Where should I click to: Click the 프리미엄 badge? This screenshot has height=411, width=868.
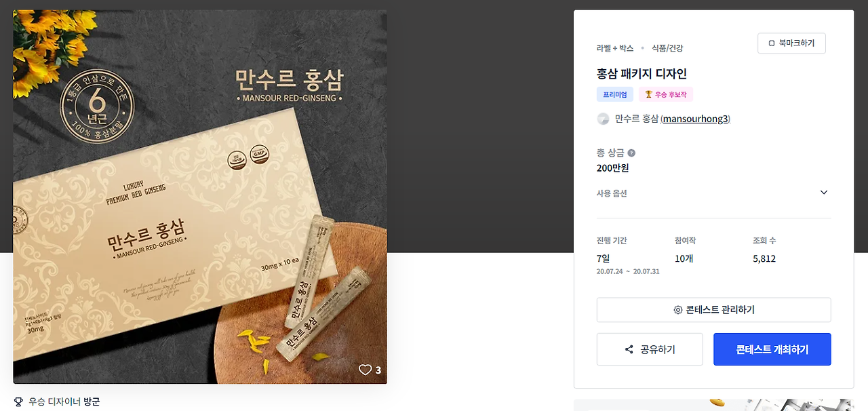click(615, 94)
